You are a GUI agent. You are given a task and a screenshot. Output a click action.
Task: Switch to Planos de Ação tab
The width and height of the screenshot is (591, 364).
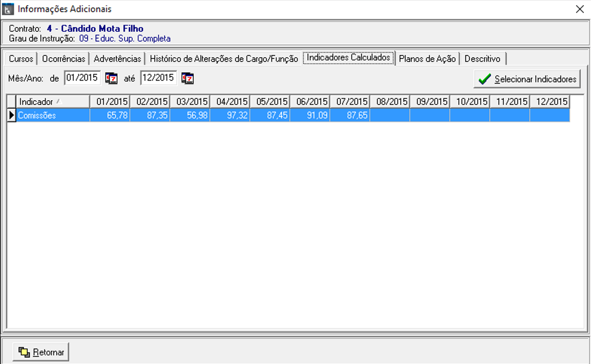(427, 59)
